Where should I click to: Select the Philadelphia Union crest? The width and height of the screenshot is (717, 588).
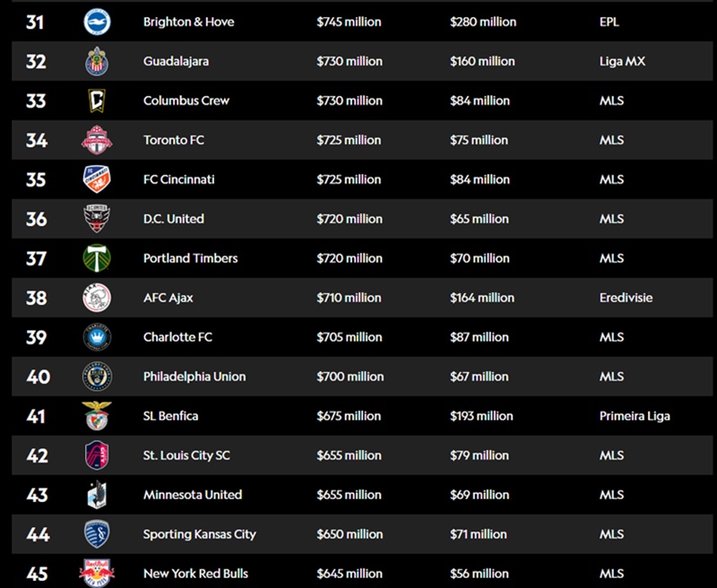click(97, 376)
